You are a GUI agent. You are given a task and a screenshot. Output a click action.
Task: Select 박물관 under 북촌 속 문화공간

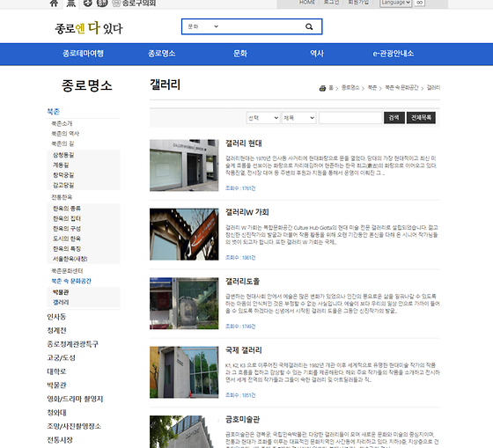(61, 292)
